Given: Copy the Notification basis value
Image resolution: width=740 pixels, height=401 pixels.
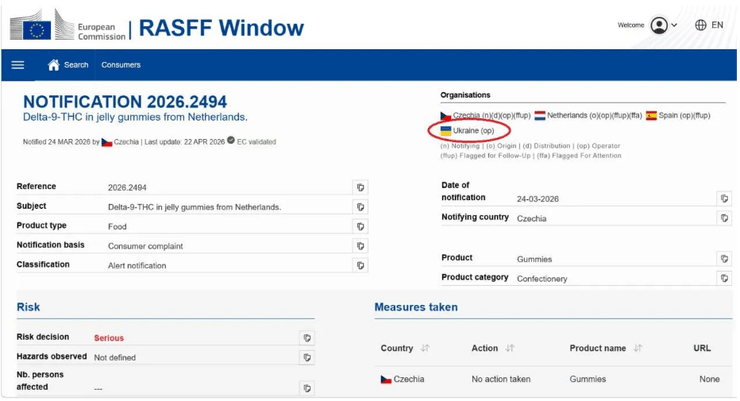Looking at the screenshot, I should pyautogui.click(x=360, y=246).
